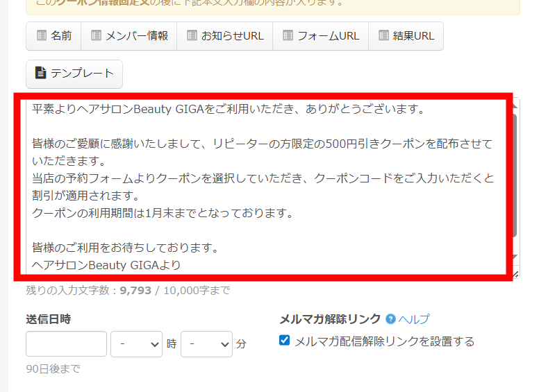539x392 pixels.
Task: Click the signature ヘアサロンBeauty GIGAより
Action: point(106,265)
